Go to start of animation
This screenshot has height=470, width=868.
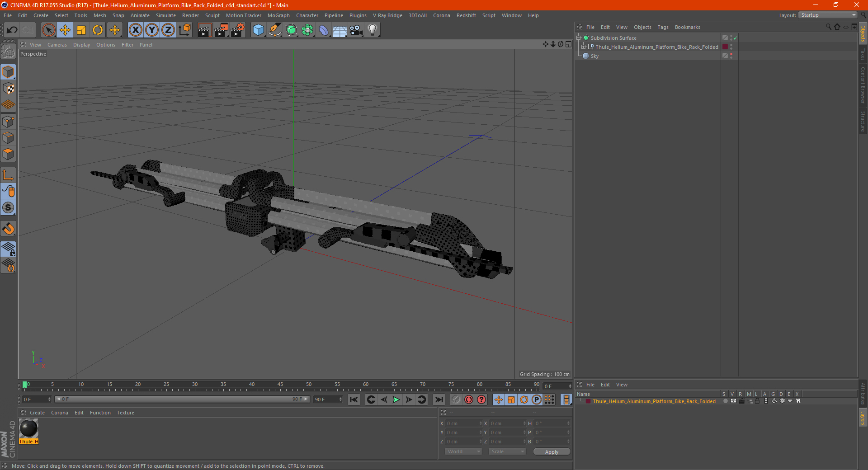point(354,399)
